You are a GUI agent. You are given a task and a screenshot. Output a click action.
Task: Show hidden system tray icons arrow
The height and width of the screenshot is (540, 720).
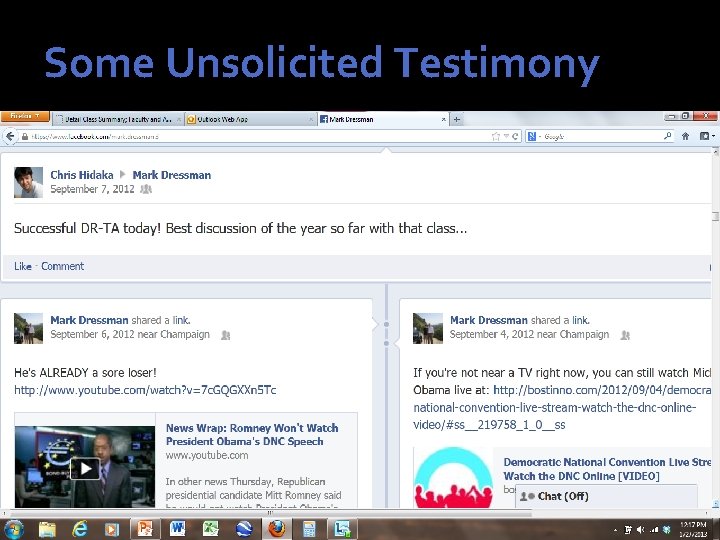[x=615, y=530]
